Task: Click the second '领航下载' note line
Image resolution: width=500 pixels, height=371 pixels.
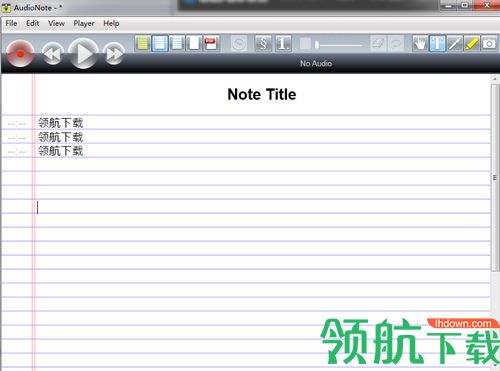Action: pyautogui.click(x=60, y=137)
